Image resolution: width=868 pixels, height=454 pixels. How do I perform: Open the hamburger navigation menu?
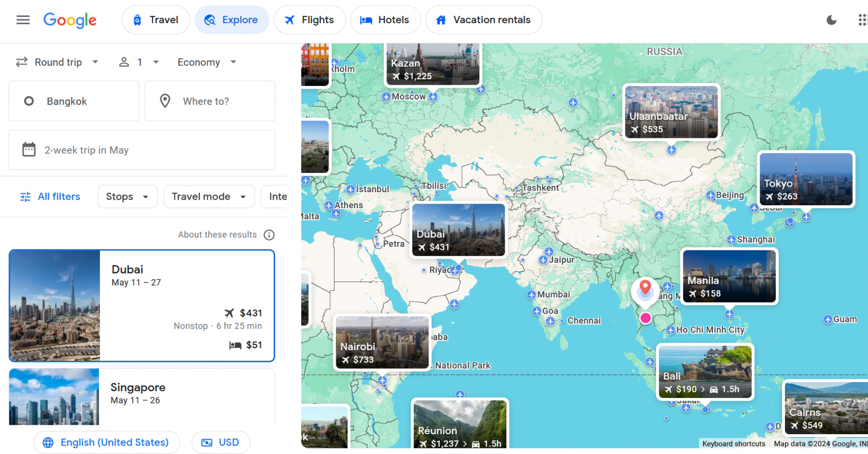coord(23,20)
